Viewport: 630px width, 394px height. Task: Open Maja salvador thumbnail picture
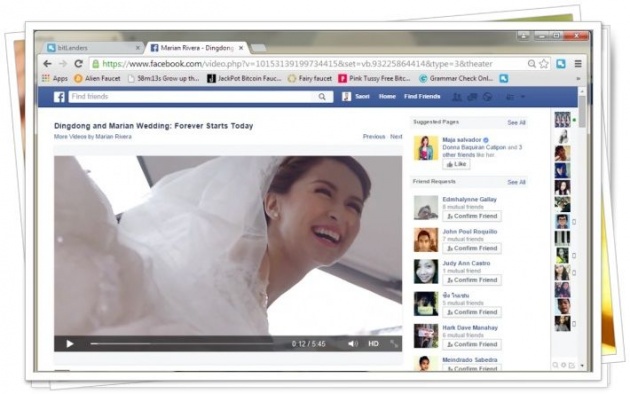pyautogui.click(x=426, y=148)
